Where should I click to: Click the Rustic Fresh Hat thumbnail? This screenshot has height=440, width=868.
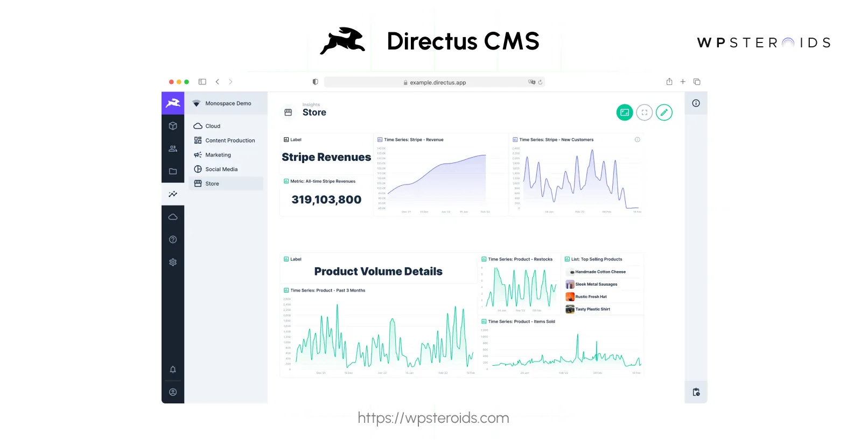570,296
